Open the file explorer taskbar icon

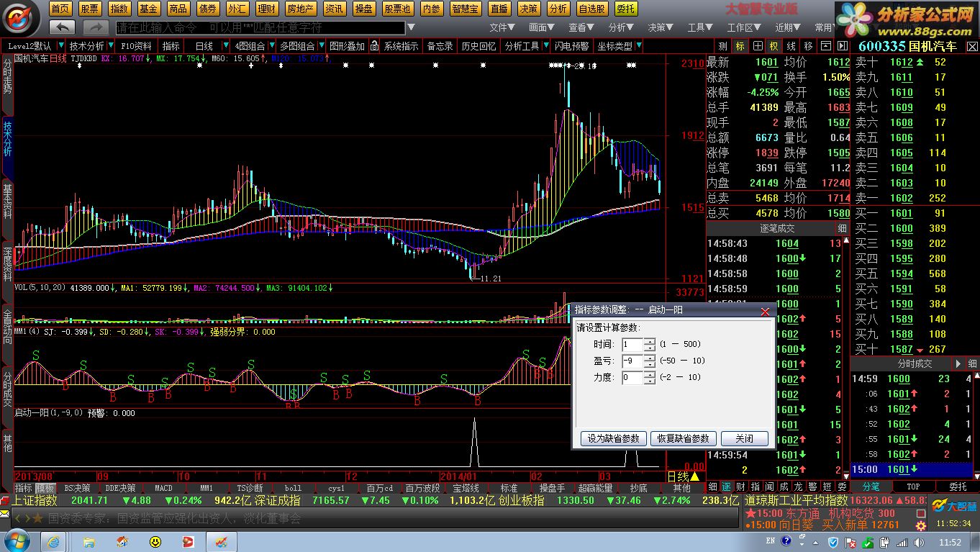pos(89,541)
